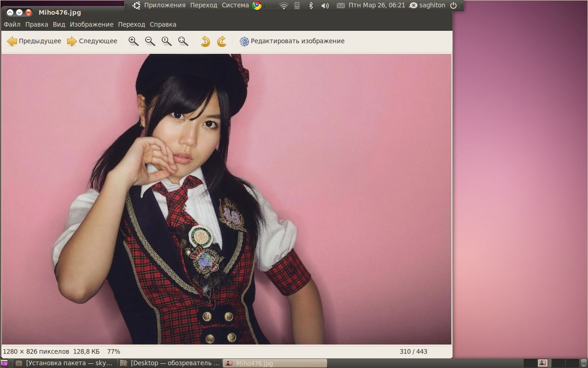
Task: Click the Ubuntu logo in the top panel
Action: coord(136,6)
